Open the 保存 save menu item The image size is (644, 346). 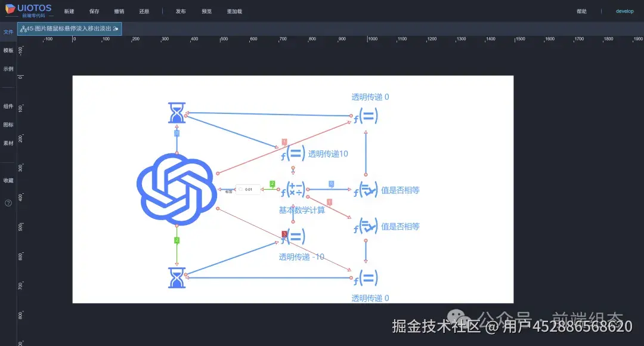pos(94,11)
